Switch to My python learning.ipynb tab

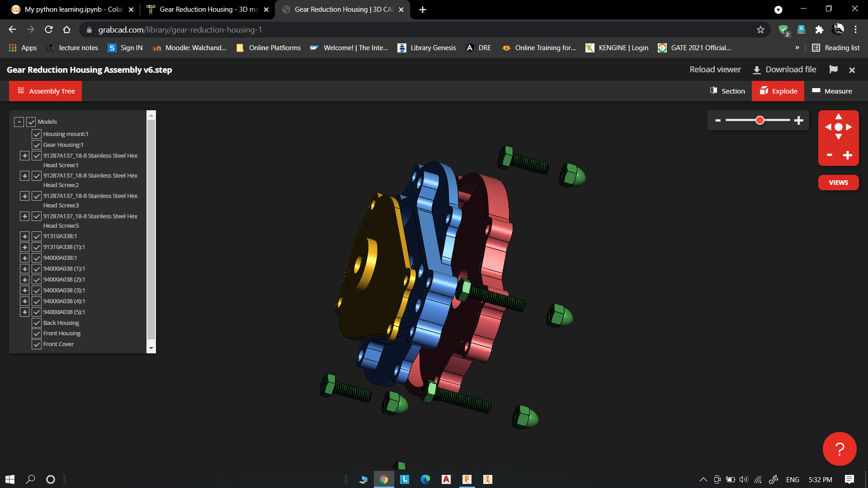coord(68,9)
